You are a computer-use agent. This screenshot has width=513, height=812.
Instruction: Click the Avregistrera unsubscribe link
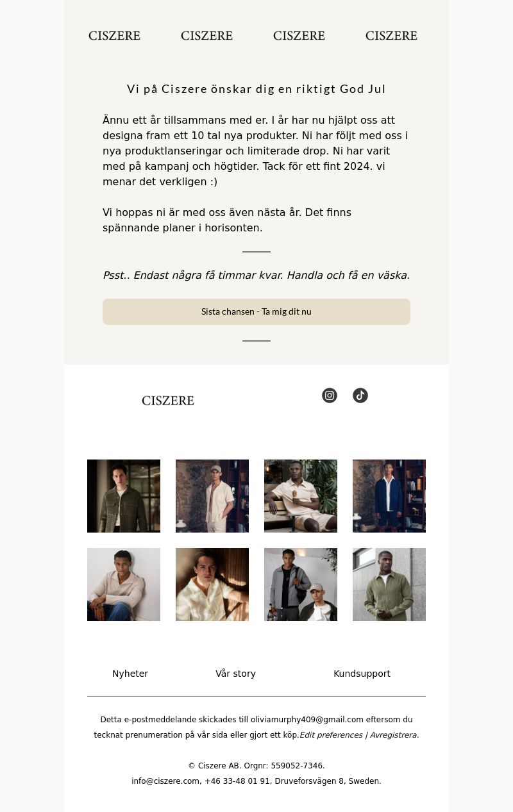(394, 735)
